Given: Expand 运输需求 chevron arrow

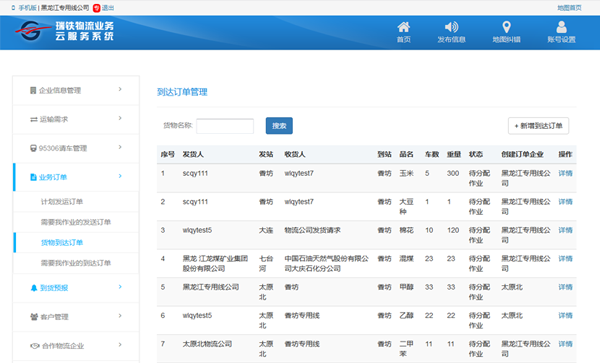Looking at the screenshot, I should pos(120,118).
